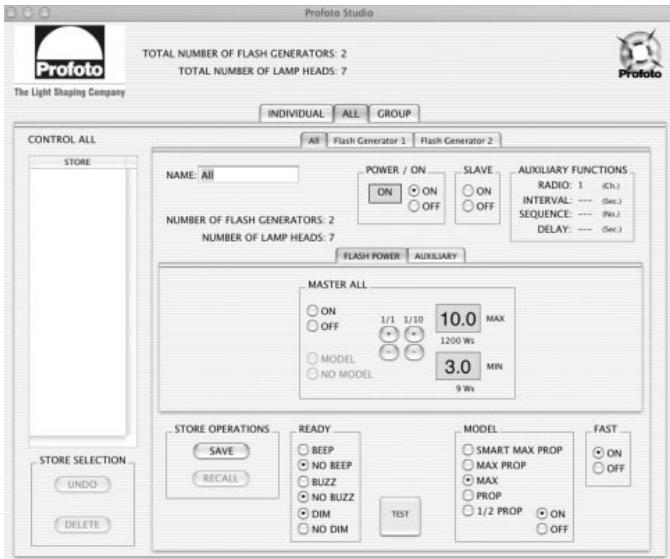
Task: Choose 1/2 PROP model mode
Action: (468, 511)
